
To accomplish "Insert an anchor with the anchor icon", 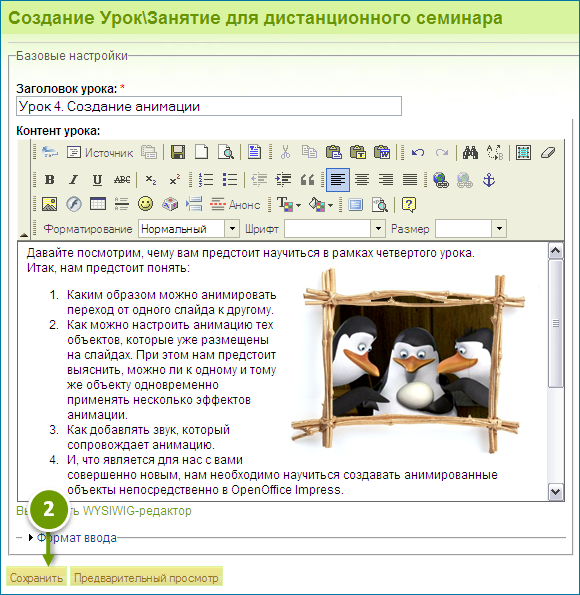I will [x=489, y=180].
